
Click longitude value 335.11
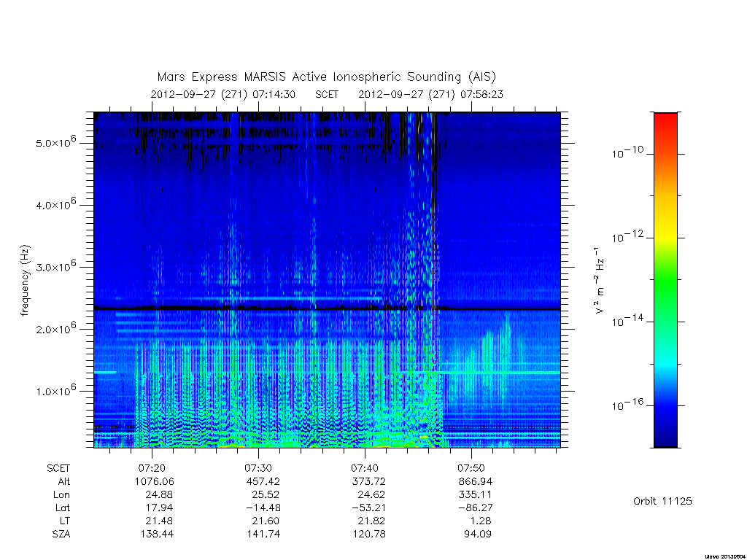click(x=476, y=495)
